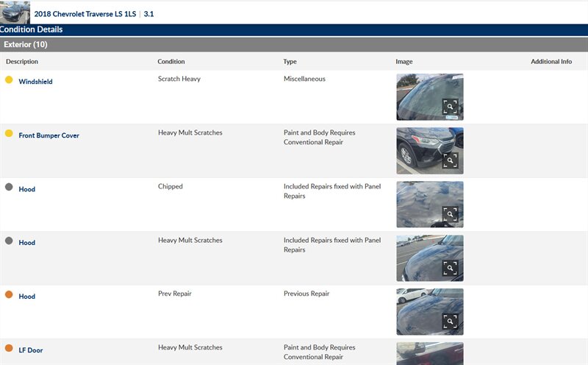Collapse the Condition Details header bar

[x=32, y=29]
